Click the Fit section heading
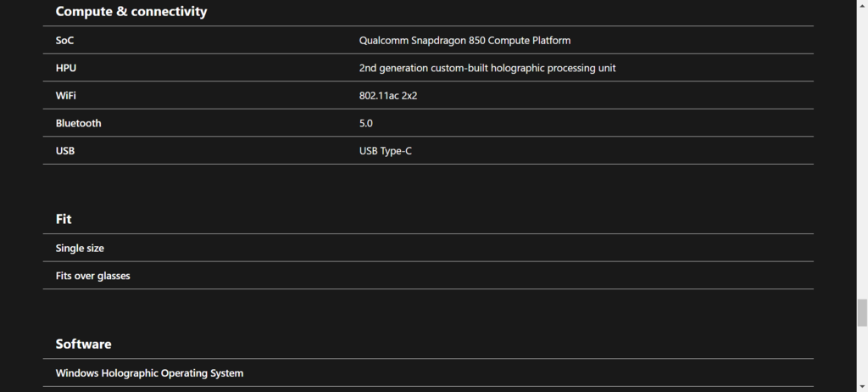 click(64, 219)
